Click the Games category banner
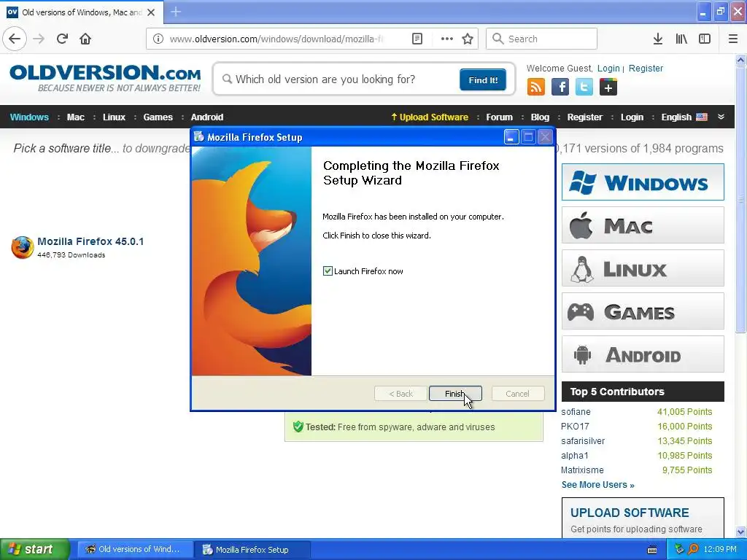 643,311
